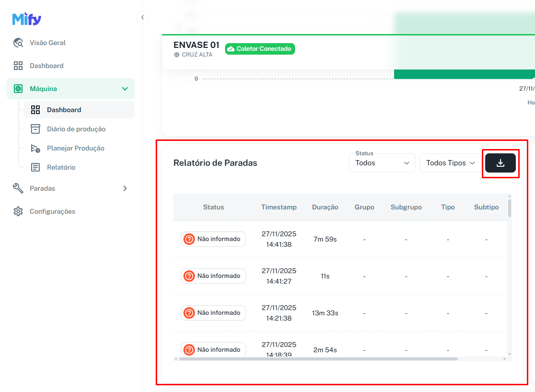Expand the Paradas menu
This screenshot has height=392, width=535.
(x=125, y=188)
